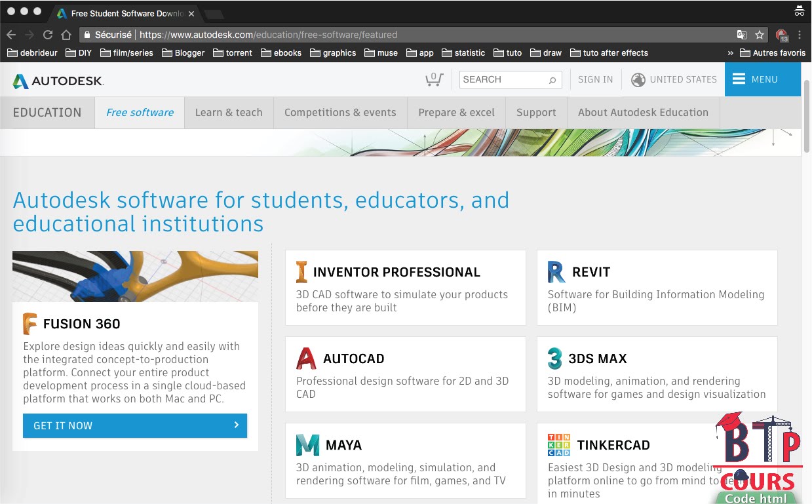Click the Maya product icon
This screenshot has height=504, width=812.
click(307, 445)
